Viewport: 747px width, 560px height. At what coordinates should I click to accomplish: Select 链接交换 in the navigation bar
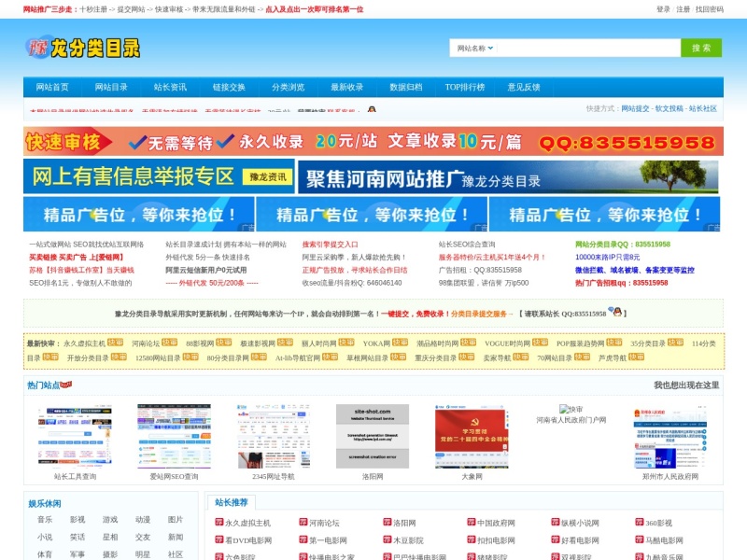pos(229,87)
